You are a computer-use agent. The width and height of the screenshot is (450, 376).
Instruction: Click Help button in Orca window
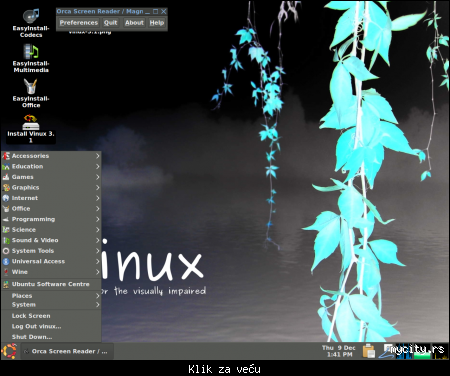point(157,23)
